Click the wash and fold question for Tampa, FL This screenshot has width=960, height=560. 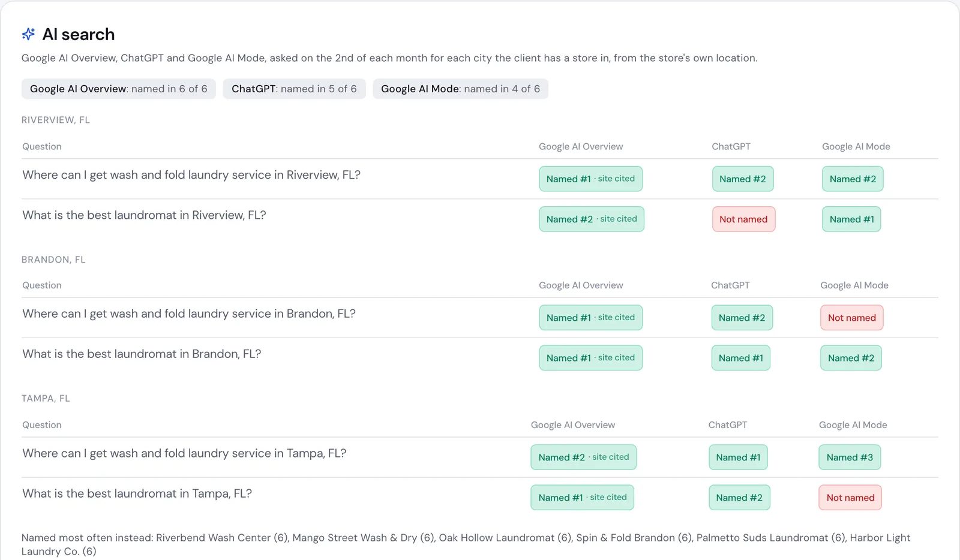(184, 453)
